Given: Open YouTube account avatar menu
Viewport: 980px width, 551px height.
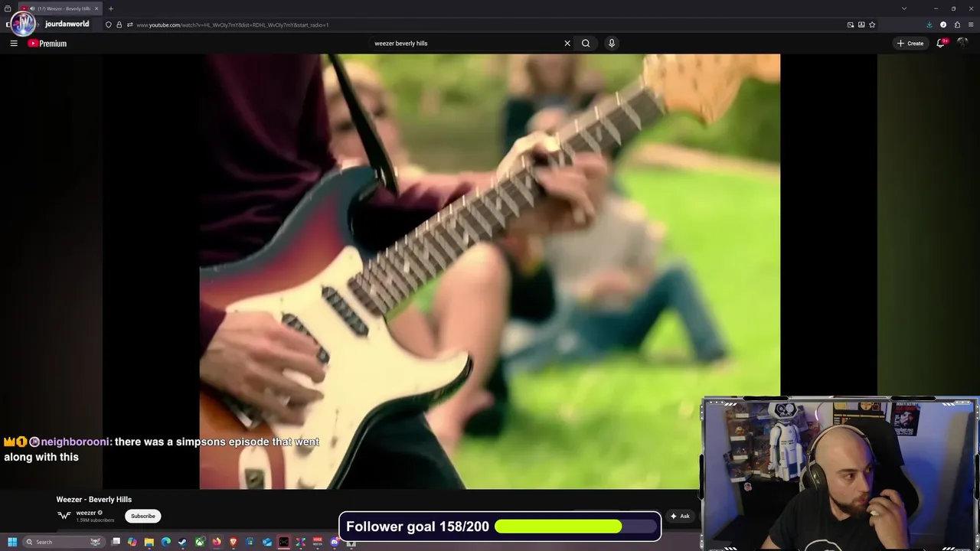Looking at the screenshot, I should (962, 44).
